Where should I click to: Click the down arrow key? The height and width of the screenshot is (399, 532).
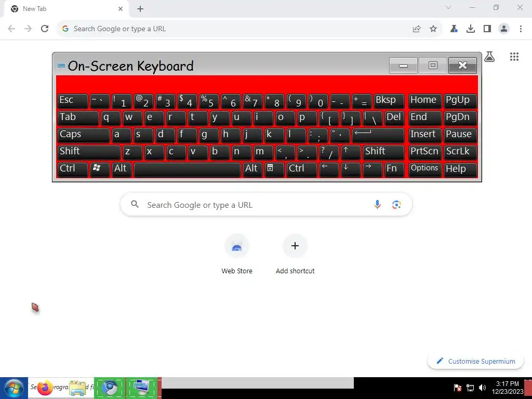351,169
